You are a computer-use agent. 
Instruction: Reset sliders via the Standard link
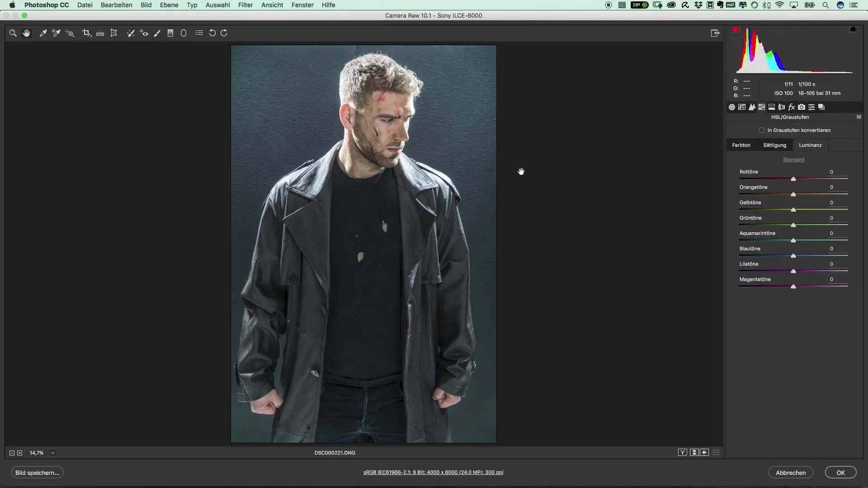point(793,160)
